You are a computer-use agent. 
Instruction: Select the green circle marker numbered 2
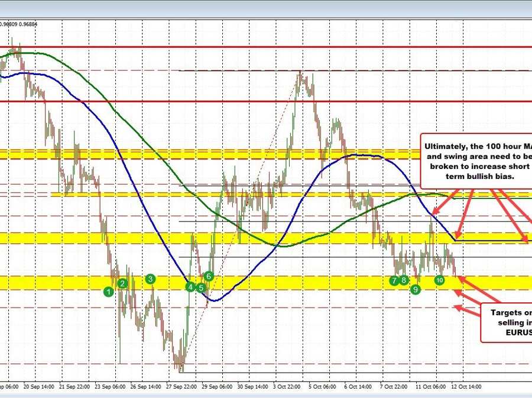click(122, 283)
